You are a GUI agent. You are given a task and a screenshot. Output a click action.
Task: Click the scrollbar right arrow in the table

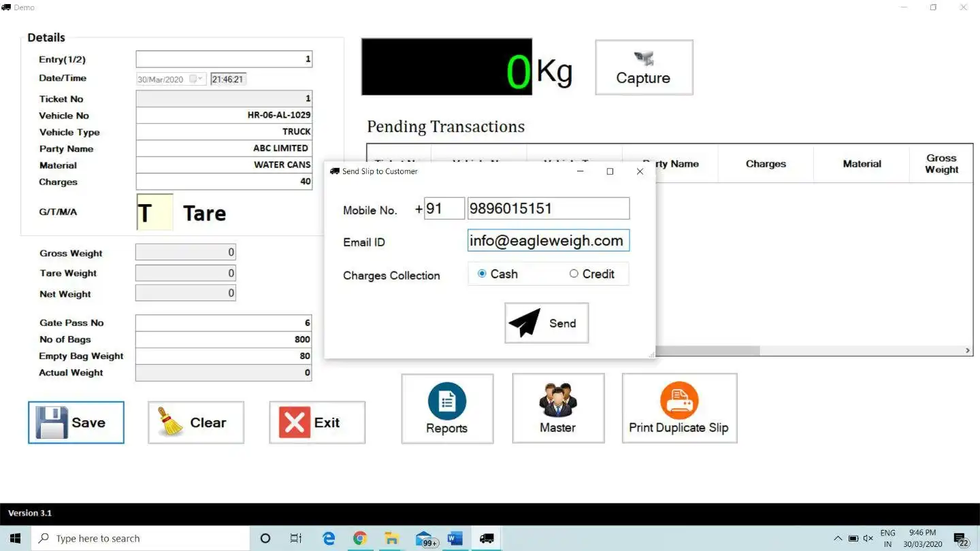(967, 350)
